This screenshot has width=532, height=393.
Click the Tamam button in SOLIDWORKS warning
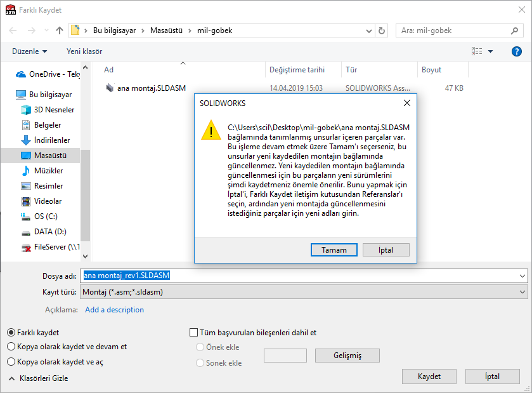tap(334, 250)
